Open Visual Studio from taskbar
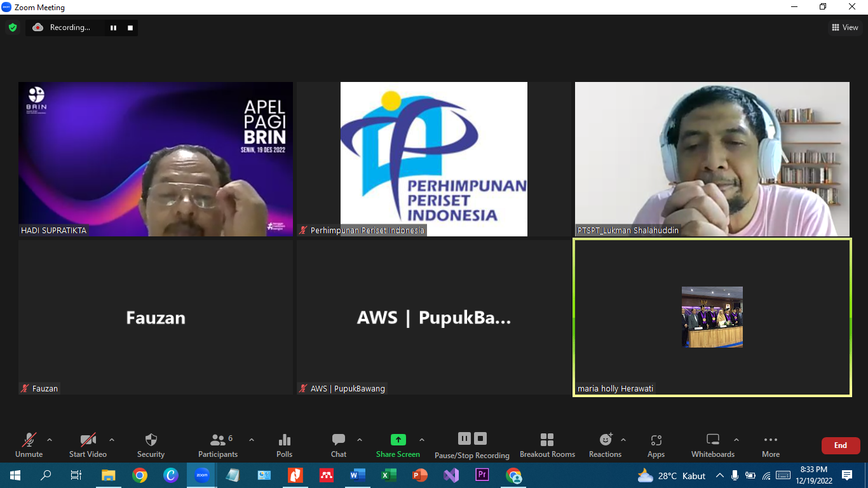This screenshot has width=868, height=488. [451, 475]
